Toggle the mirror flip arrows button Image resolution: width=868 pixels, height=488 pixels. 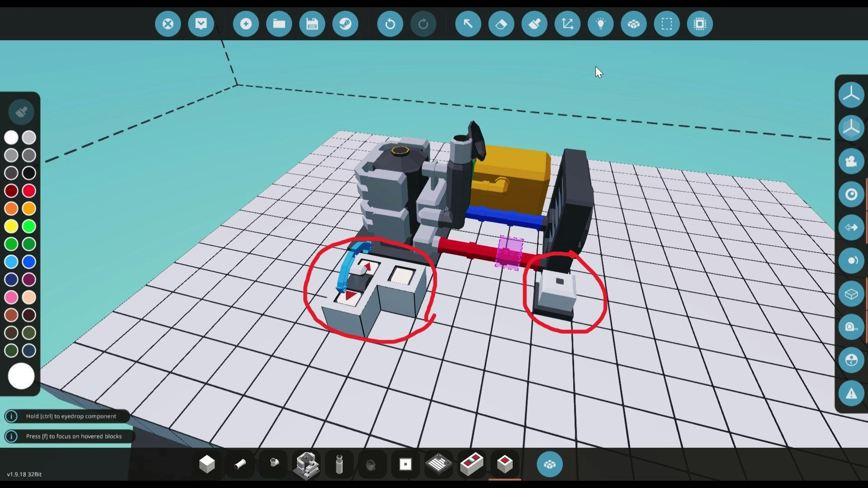851,227
